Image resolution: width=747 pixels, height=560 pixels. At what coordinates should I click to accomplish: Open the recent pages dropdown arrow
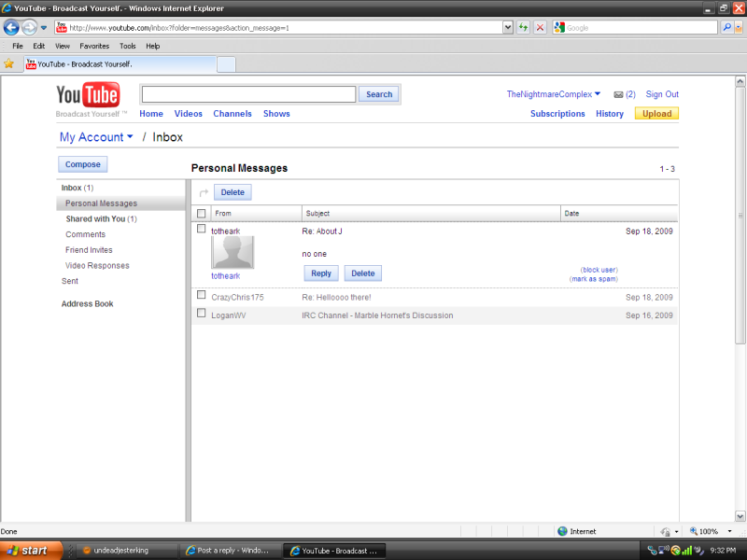pos(44,28)
